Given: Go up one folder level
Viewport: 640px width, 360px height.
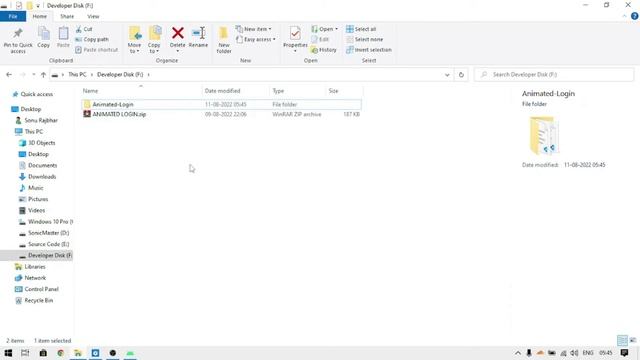Looking at the screenshot, I should (x=43, y=75).
